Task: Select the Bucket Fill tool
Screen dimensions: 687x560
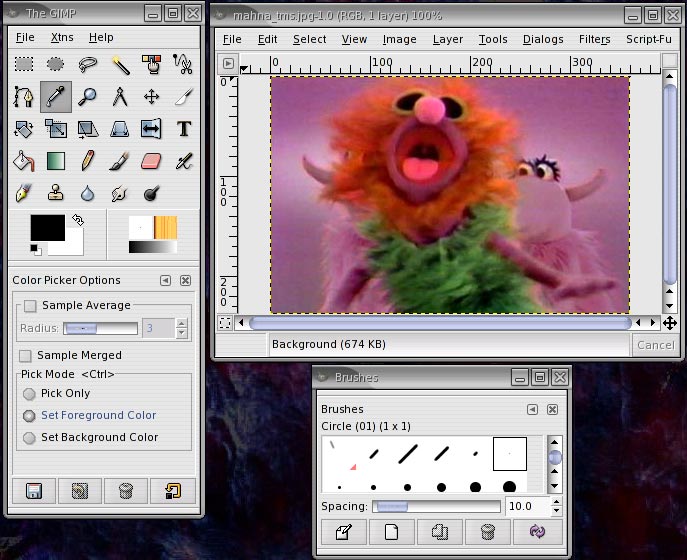Action: [24, 161]
